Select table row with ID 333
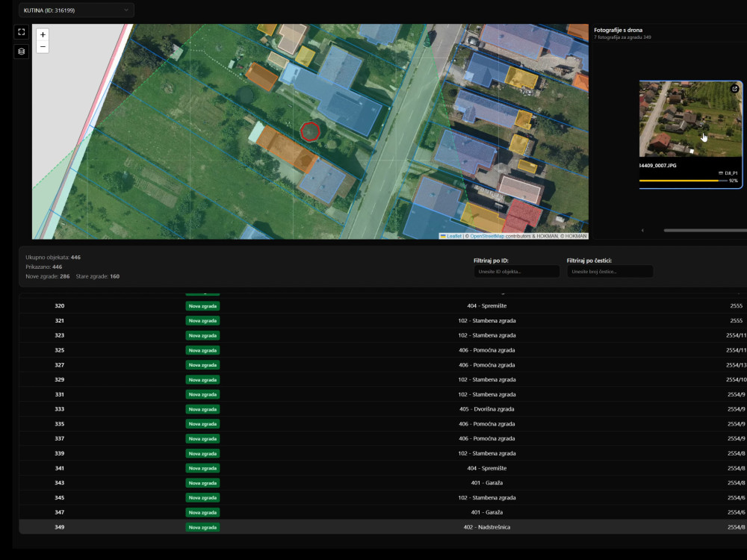The width and height of the screenshot is (747, 560). (383, 409)
